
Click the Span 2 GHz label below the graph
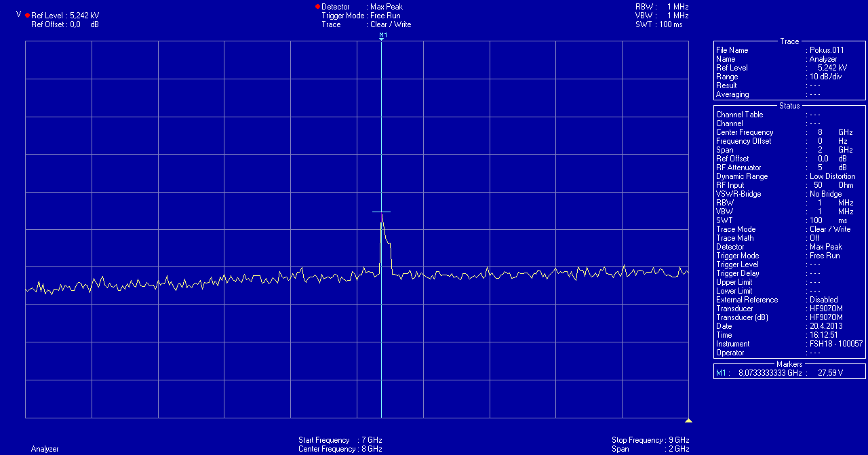click(x=650, y=449)
